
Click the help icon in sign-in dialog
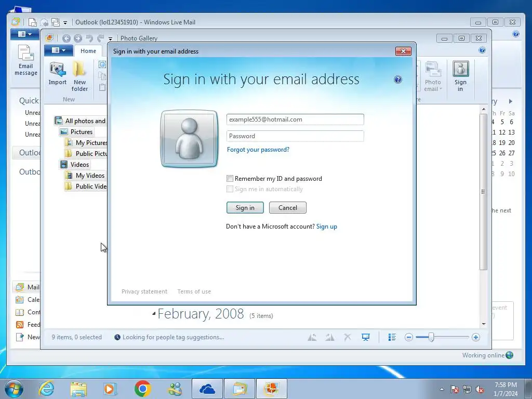point(397,79)
